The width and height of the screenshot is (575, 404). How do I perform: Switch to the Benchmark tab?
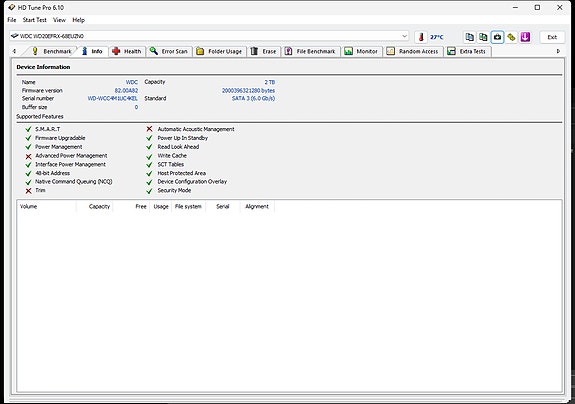(x=51, y=51)
